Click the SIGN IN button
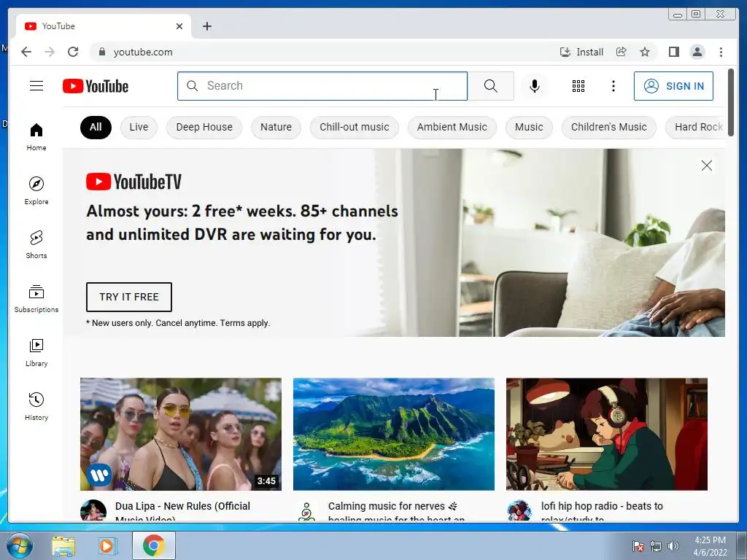Viewport: 747px width, 560px height. click(x=673, y=86)
